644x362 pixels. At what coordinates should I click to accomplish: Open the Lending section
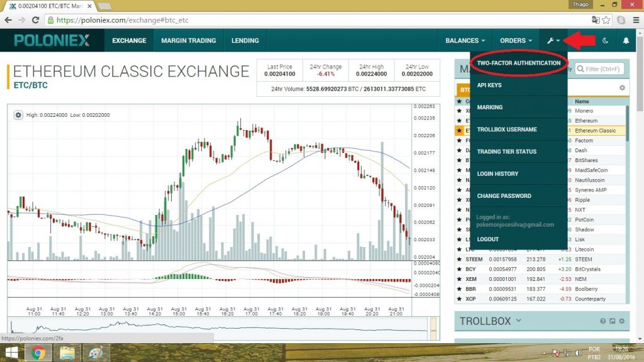(x=245, y=41)
